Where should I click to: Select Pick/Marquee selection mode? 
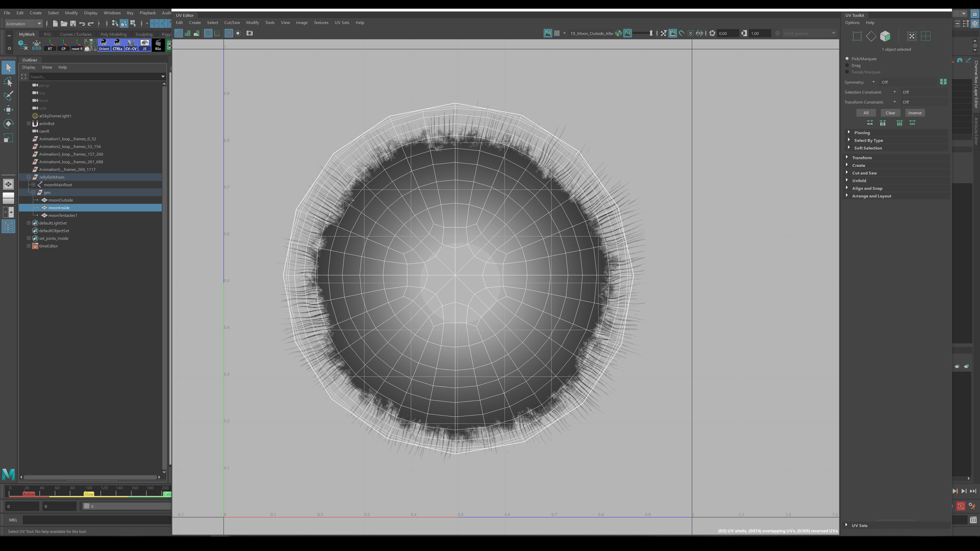click(847, 59)
